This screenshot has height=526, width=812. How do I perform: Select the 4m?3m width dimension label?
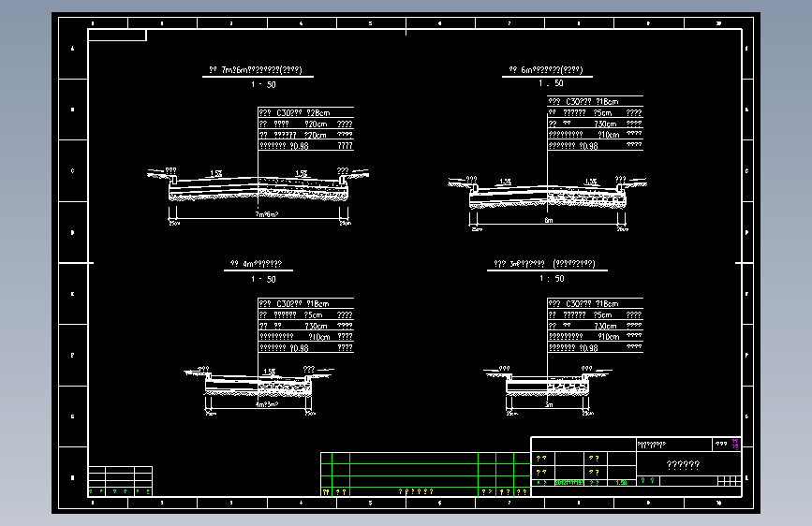tap(267, 404)
